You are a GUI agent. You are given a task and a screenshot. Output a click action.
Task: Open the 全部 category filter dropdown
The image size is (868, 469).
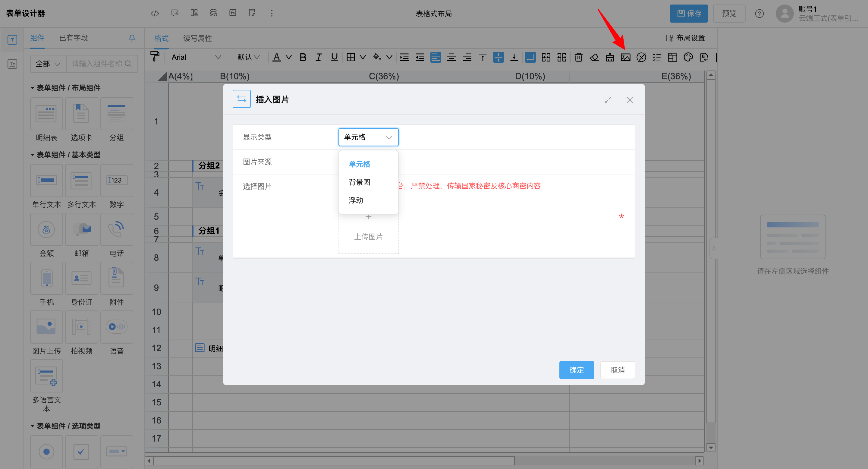coord(48,64)
